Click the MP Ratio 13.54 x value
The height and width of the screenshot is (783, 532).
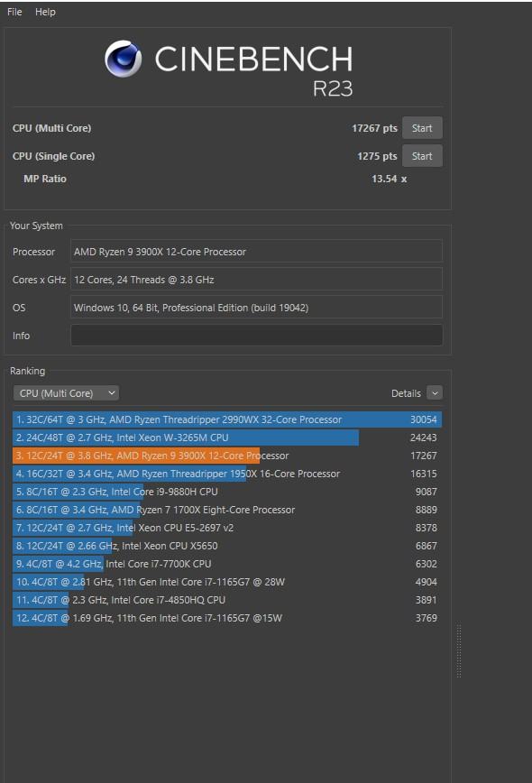[389, 179]
